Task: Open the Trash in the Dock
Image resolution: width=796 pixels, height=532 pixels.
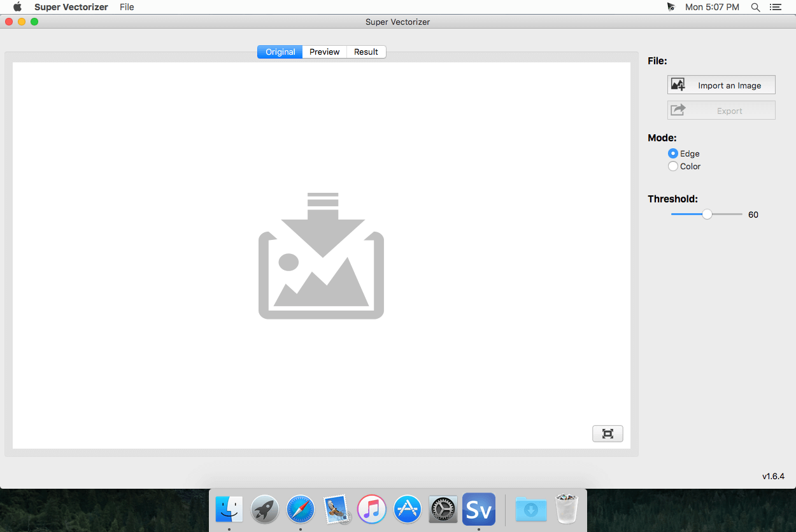Action: point(566,508)
